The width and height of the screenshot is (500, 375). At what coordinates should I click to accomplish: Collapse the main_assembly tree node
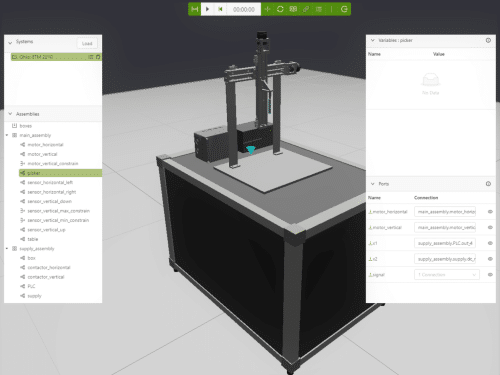click(7, 135)
